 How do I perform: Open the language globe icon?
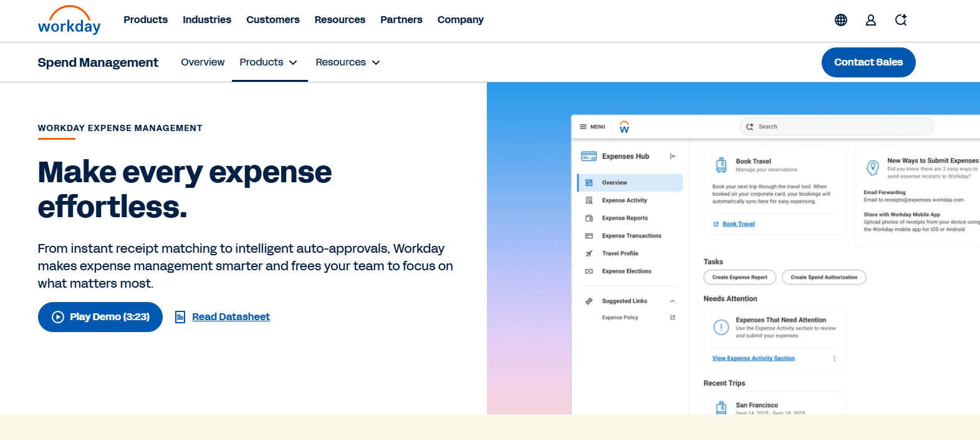tap(841, 20)
